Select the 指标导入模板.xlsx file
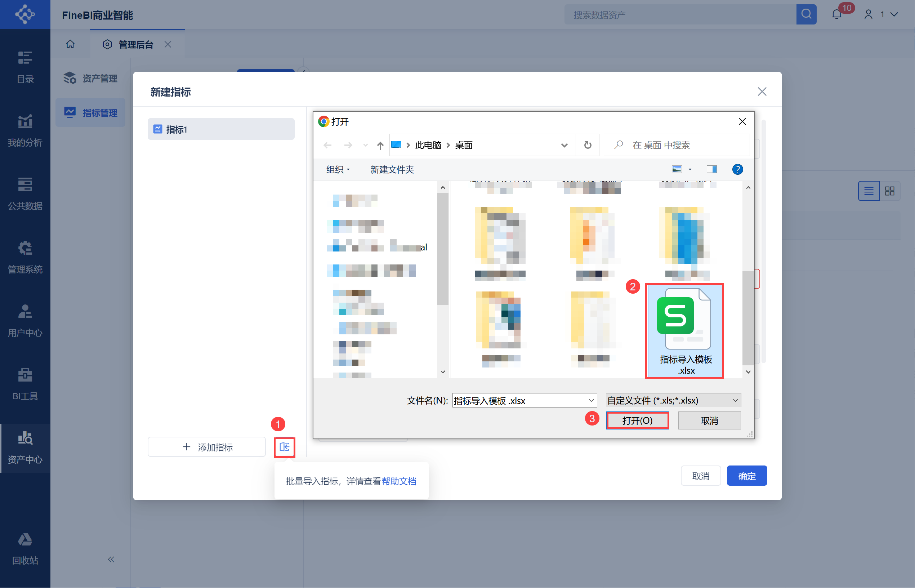 (684, 331)
